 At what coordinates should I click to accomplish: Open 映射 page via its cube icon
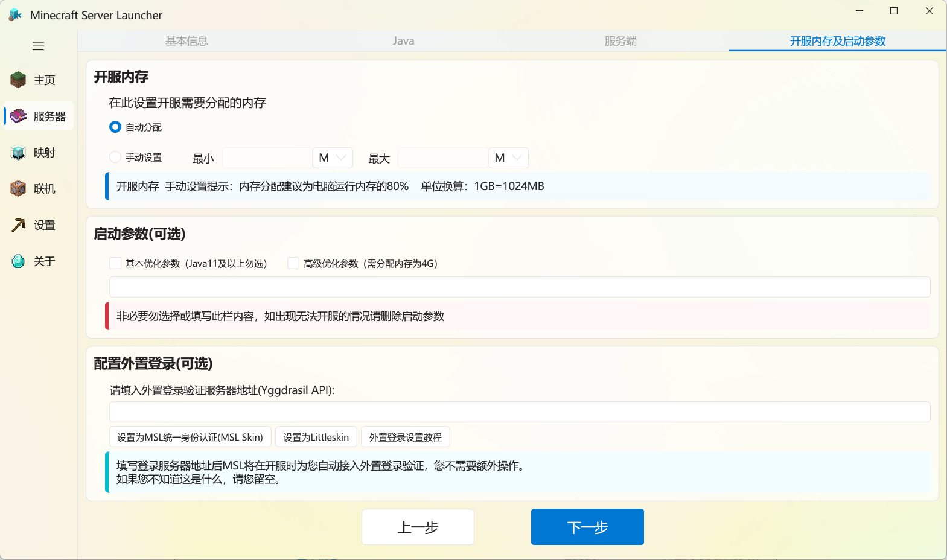[x=18, y=153]
